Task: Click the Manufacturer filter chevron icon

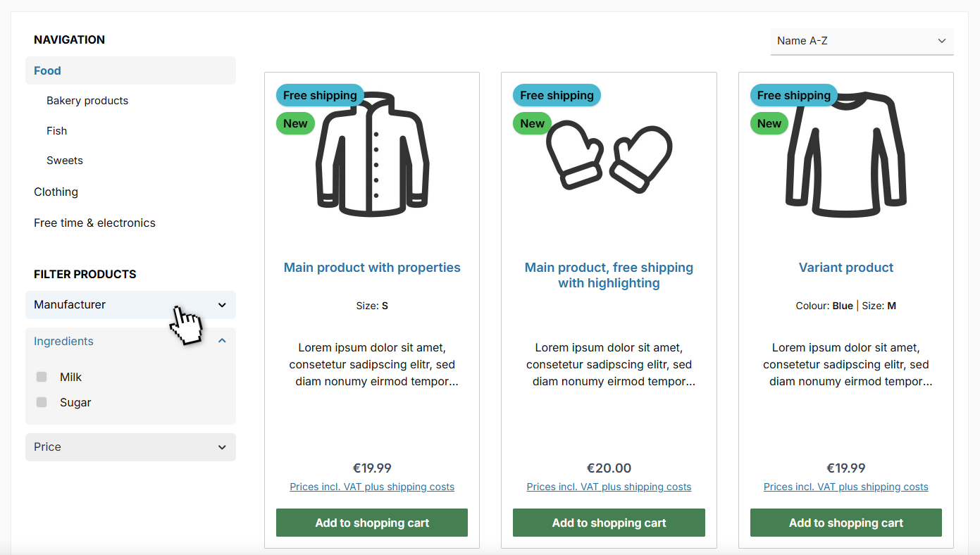Action: click(222, 305)
